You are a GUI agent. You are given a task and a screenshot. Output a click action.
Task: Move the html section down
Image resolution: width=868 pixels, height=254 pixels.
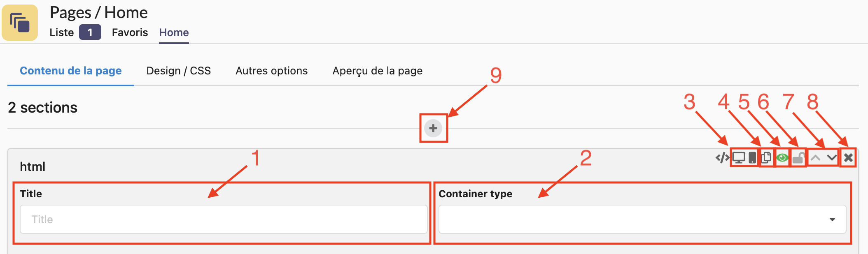coord(832,158)
